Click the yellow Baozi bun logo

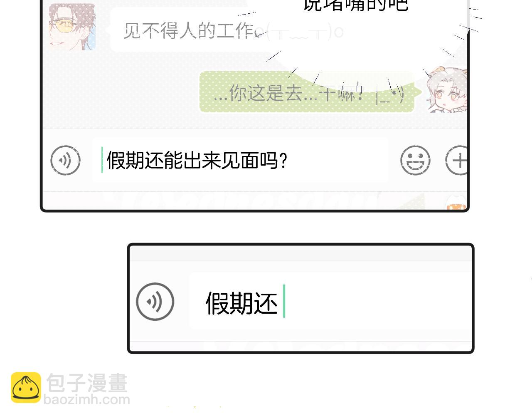coord(26,387)
